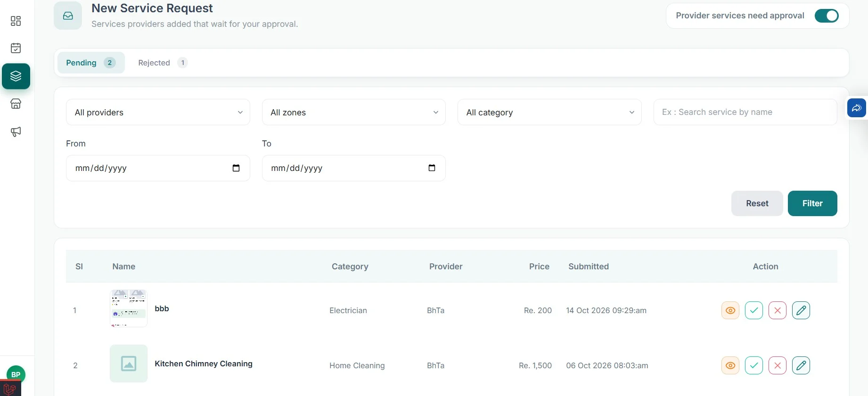Edit the Kitchen Chimney Cleaning request
This screenshot has width=868, height=396.
tap(801, 365)
